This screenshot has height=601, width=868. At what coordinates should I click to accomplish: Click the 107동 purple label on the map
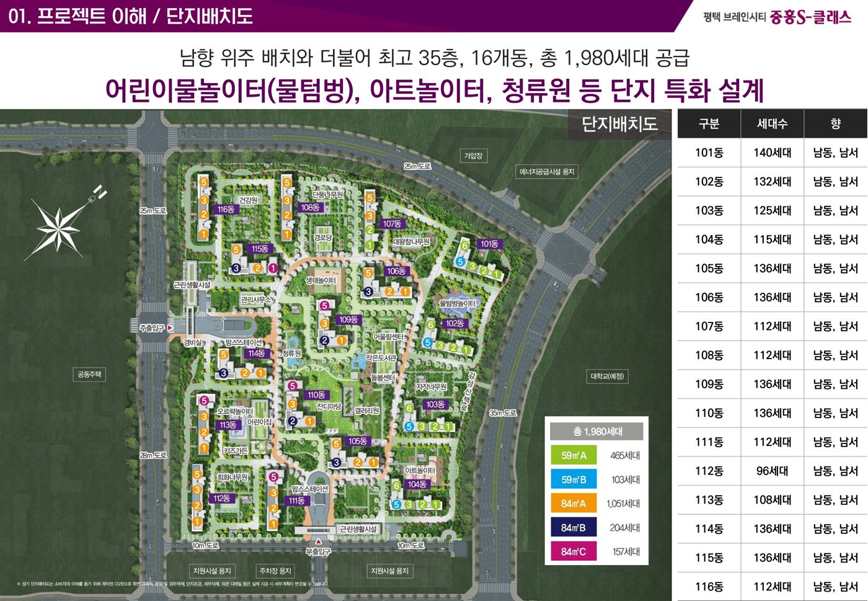coord(391,223)
